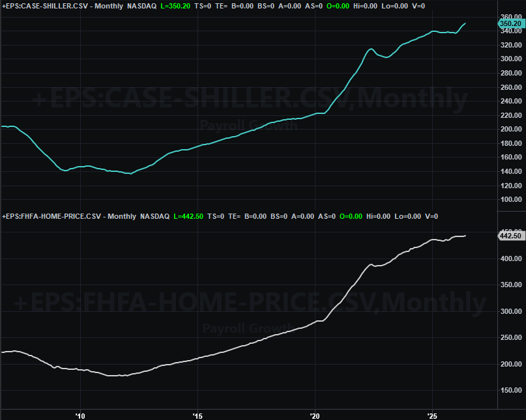Click the 260.00 level on Case-Shiller axis
This screenshot has width=526, height=420.
pyautogui.click(x=511, y=87)
